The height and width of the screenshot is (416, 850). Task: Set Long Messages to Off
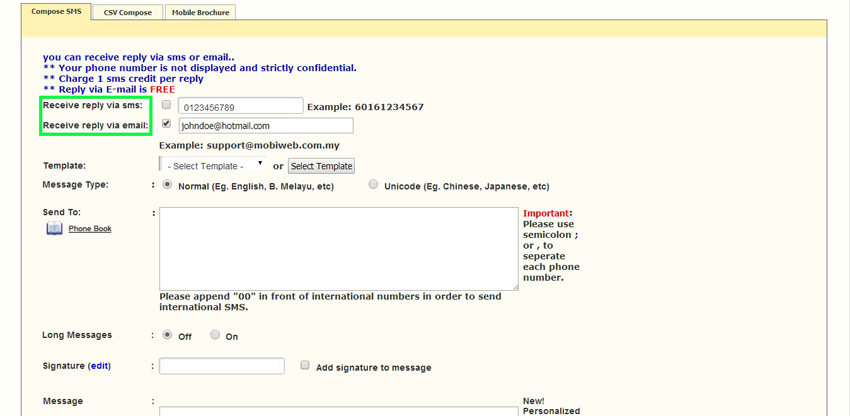click(168, 335)
